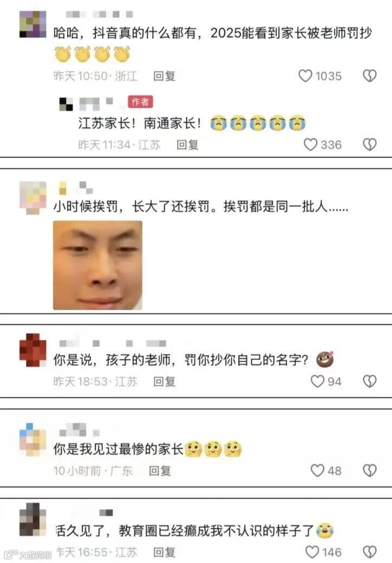Open the red avatar of 18:53 commenter
The height and width of the screenshot is (563, 392).
pos(32,350)
